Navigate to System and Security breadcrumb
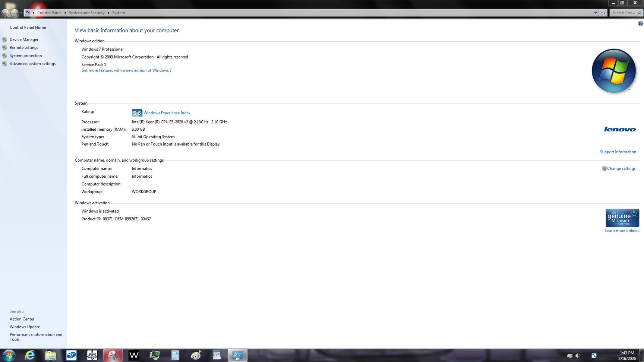The image size is (644, 362). (86, 13)
